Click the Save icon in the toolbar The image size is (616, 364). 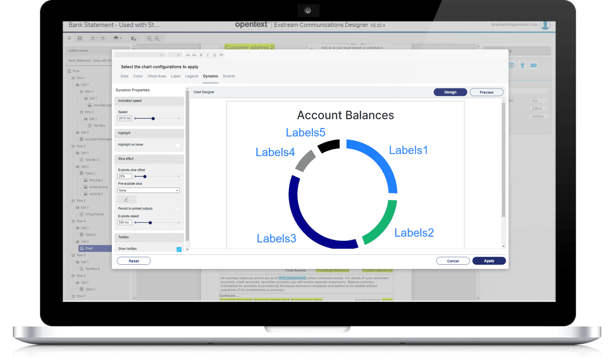point(79,38)
